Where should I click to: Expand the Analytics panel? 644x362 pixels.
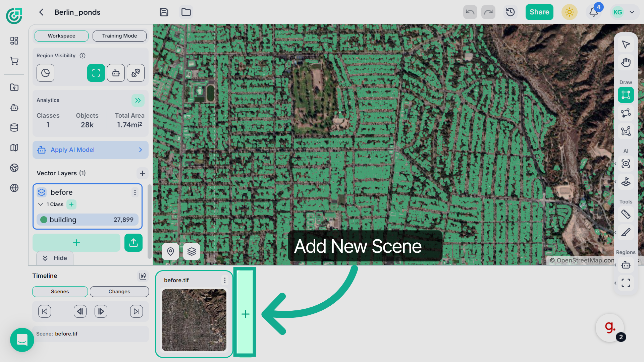(138, 100)
